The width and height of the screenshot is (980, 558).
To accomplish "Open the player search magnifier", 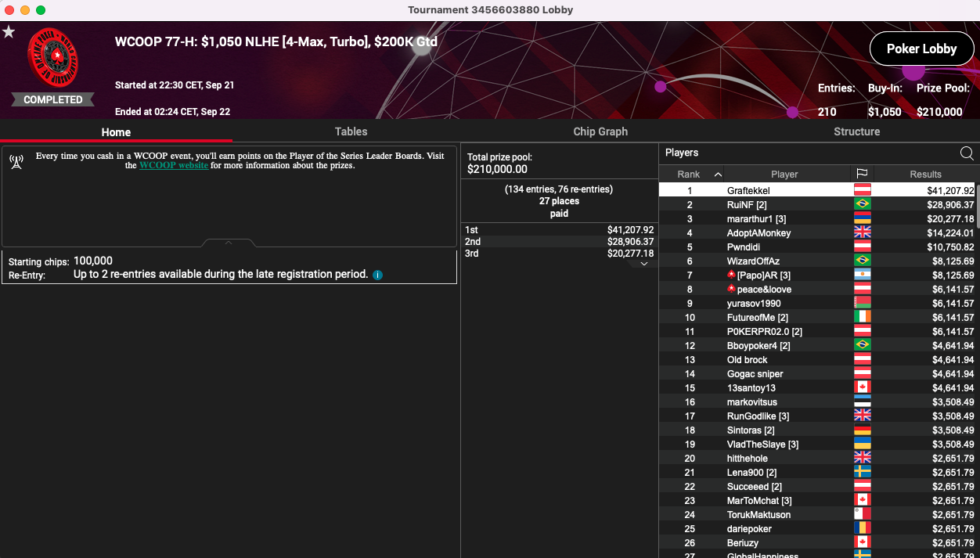I will pyautogui.click(x=967, y=153).
